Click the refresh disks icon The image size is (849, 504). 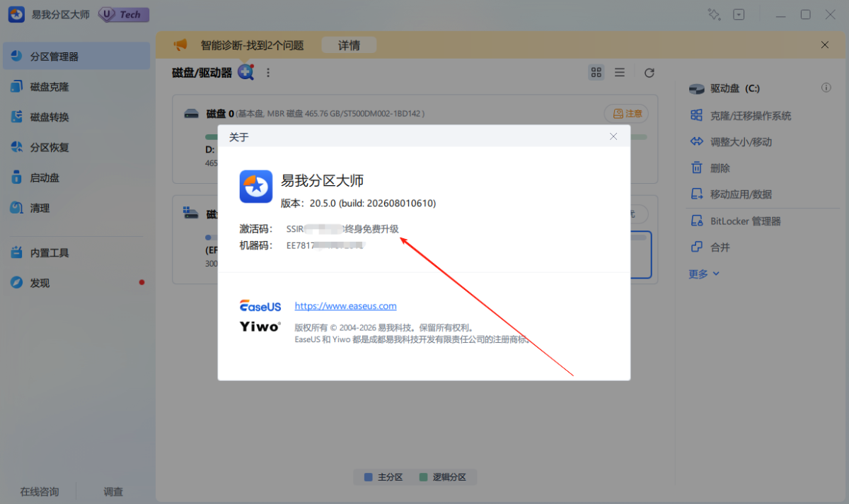(649, 72)
